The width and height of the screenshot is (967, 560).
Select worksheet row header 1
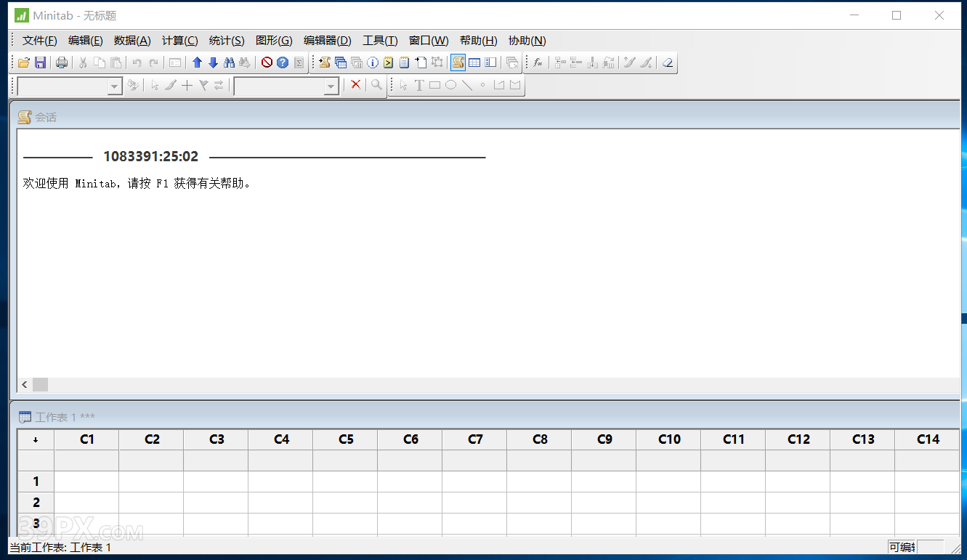point(36,482)
